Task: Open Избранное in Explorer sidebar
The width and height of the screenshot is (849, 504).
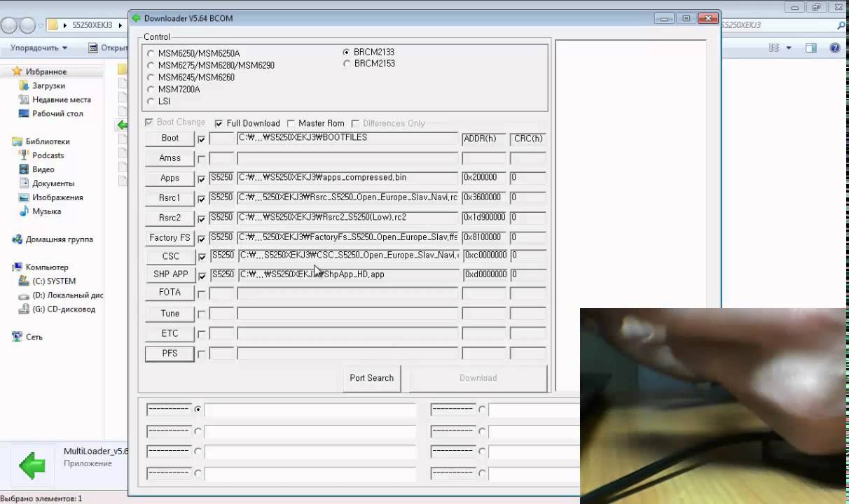Action: (x=46, y=71)
